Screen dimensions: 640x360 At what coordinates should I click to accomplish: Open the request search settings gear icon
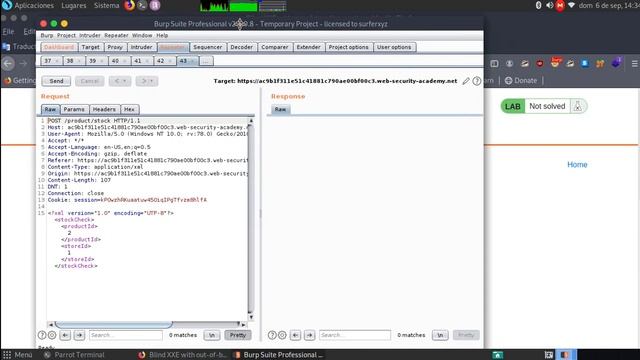point(52,335)
